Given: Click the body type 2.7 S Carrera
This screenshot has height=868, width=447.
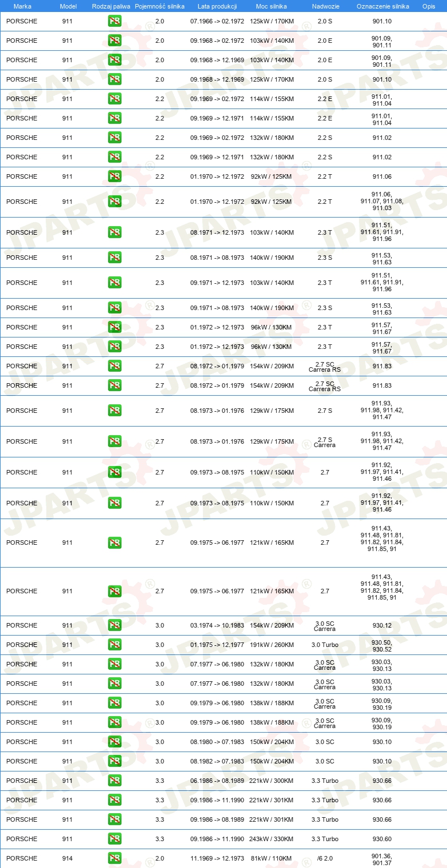Looking at the screenshot, I should (325, 442).
